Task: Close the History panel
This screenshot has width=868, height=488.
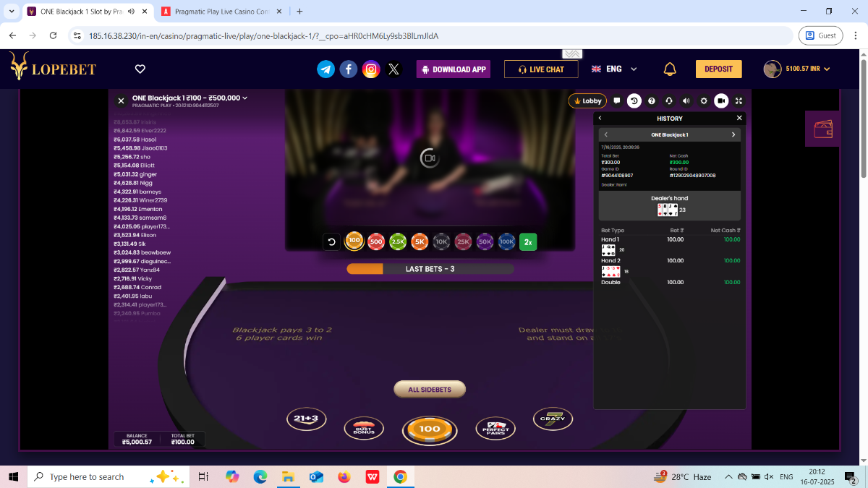Action: 739,118
